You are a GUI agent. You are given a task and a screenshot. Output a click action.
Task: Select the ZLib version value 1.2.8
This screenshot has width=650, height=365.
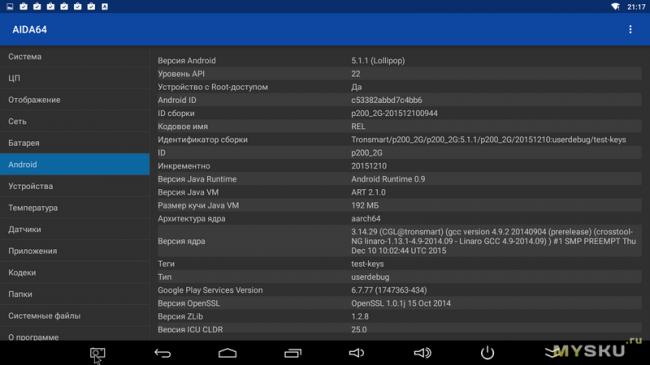point(360,316)
